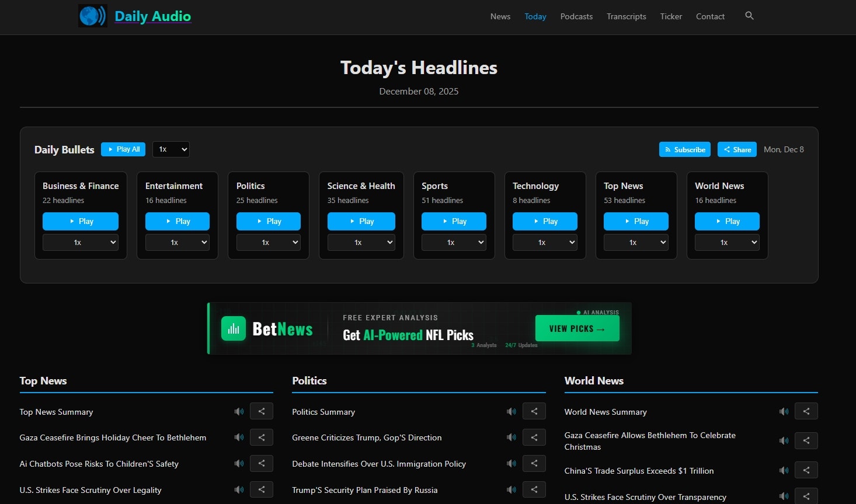Open the search icon in the navigation bar

click(749, 16)
